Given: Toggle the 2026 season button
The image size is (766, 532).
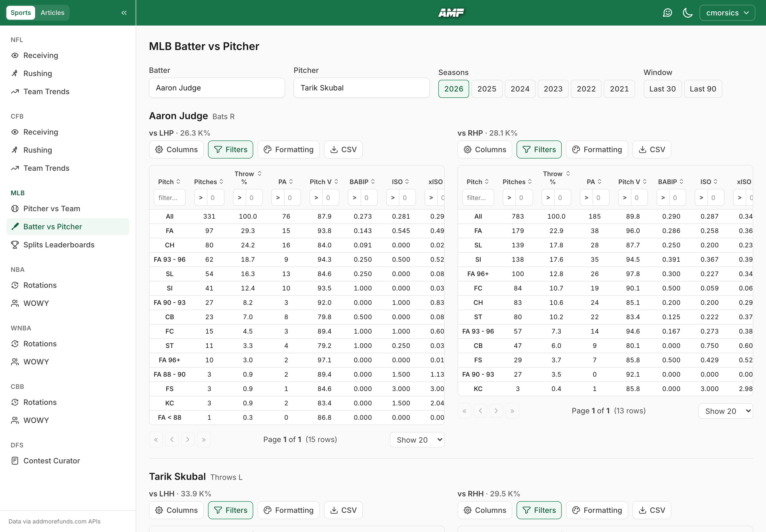Looking at the screenshot, I should pos(453,89).
